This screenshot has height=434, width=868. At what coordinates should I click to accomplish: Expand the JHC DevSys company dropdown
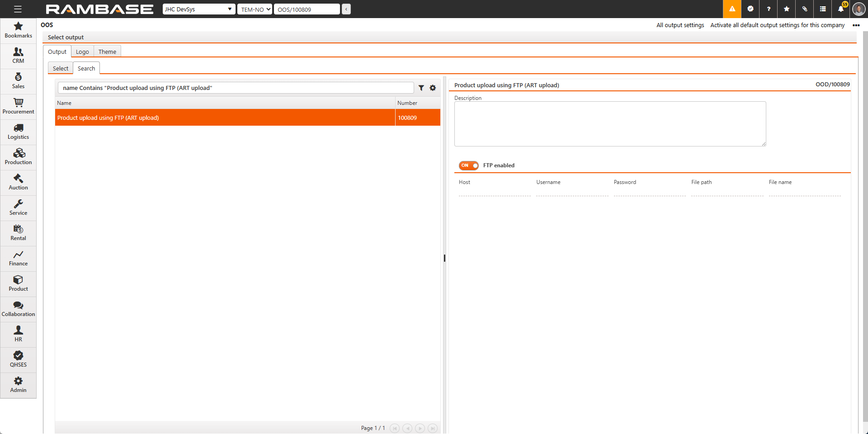pyautogui.click(x=199, y=9)
